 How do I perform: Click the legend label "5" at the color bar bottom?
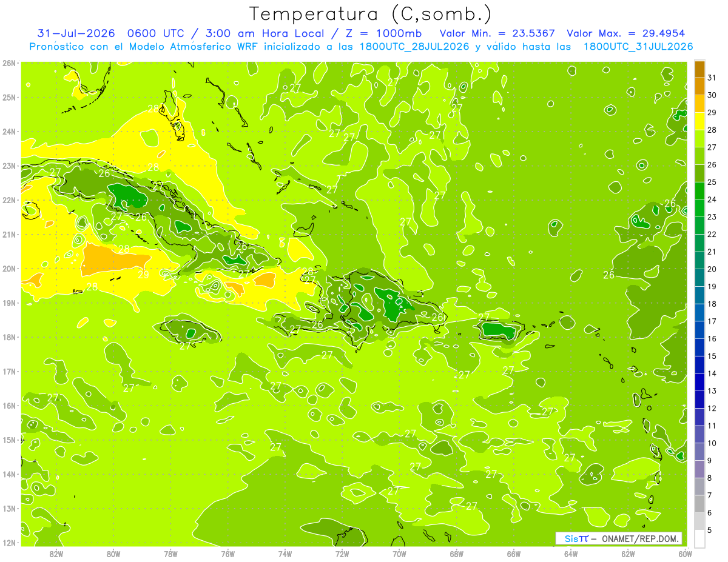(x=710, y=530)
